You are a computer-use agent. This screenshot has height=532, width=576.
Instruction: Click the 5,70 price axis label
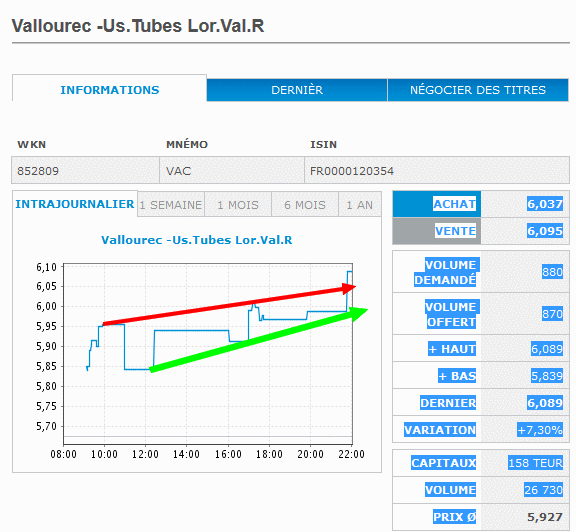coord(46,427)
